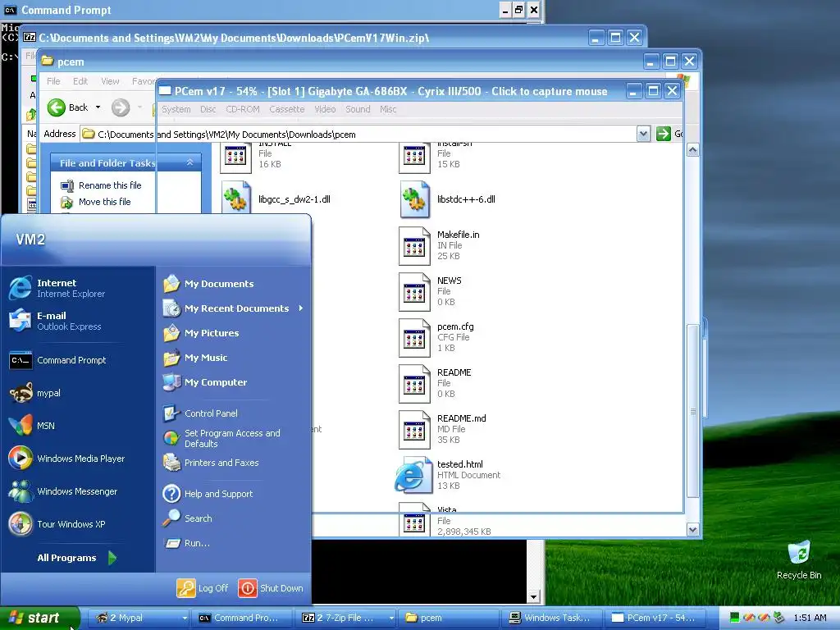
Task: Select the README.md file name
Action: coord(461,418)
